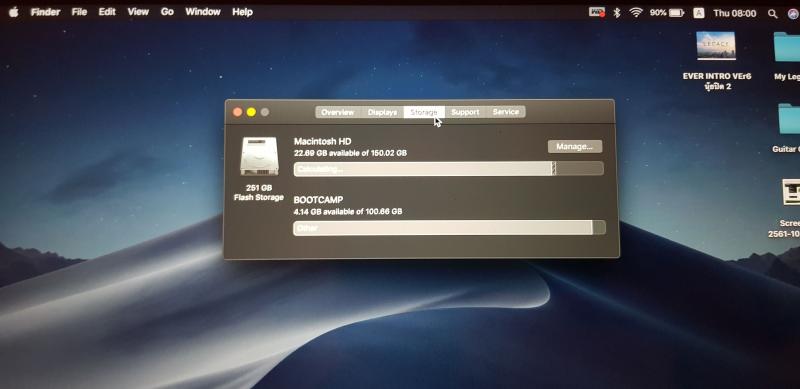This screenshot has width=800, height=389.
Task: Switch to the Overview tab
Action: 338,112
